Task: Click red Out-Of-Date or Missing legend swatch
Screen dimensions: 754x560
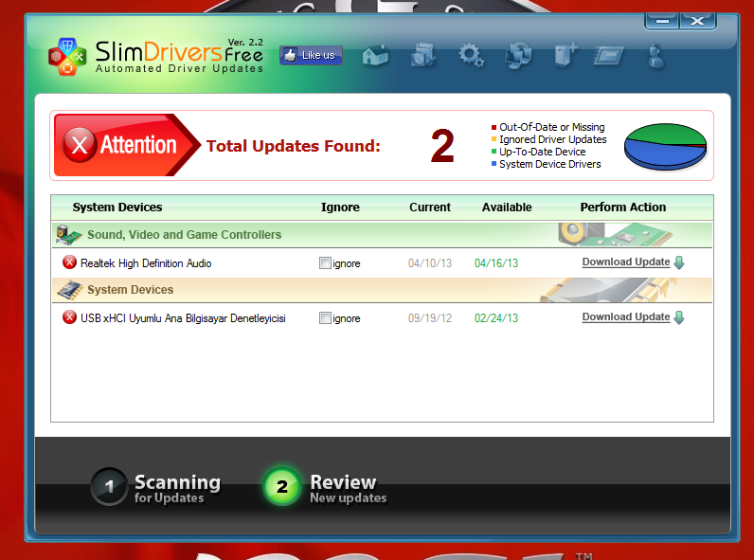Action: [494, 128]
